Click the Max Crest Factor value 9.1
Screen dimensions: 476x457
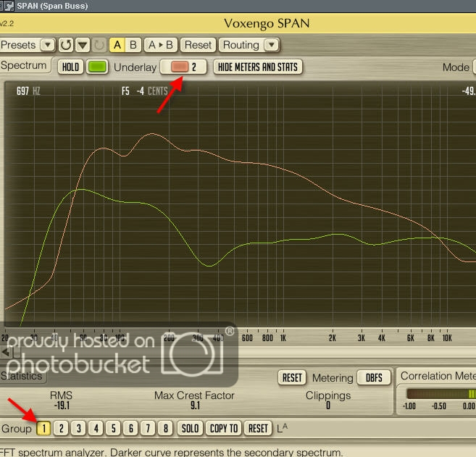click(195, 406)
